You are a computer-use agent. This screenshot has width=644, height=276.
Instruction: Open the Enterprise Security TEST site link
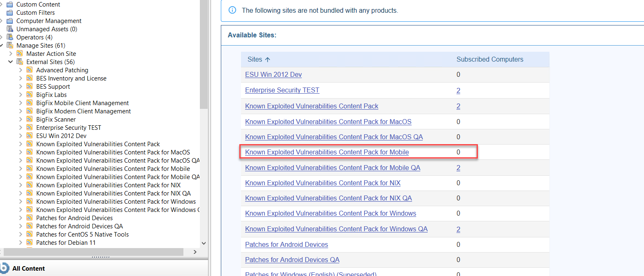282,90
